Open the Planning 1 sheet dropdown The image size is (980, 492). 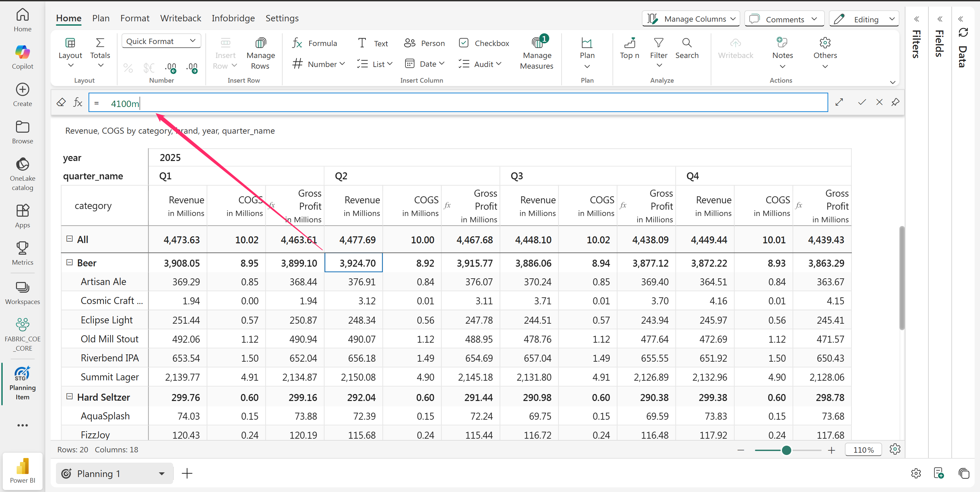pos(162,473)
